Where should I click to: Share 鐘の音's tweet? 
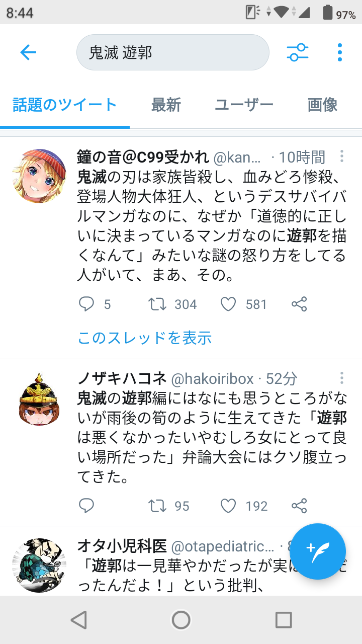click(x=299, y=304)
